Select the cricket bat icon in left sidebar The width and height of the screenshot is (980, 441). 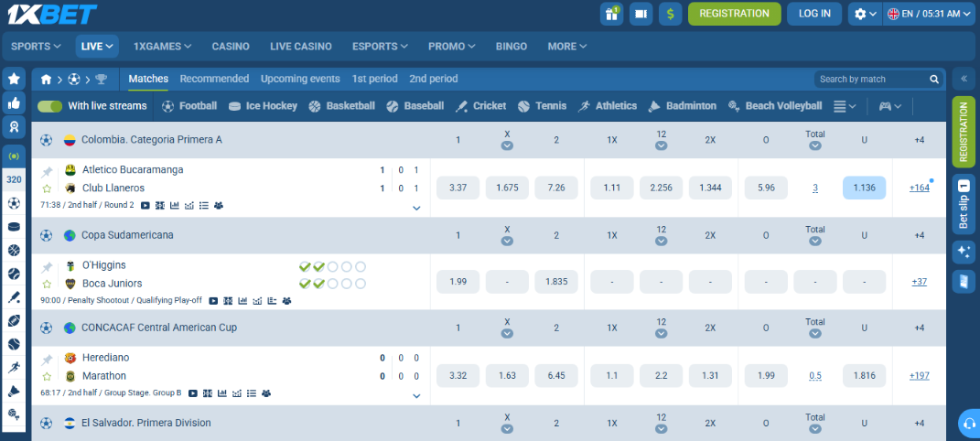(14, 297)
